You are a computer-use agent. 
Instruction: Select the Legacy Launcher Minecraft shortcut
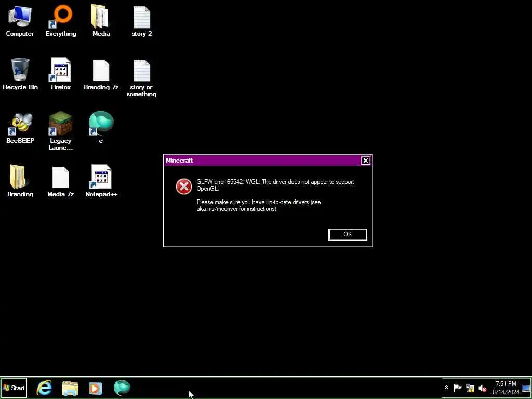[x=60, y=131]
